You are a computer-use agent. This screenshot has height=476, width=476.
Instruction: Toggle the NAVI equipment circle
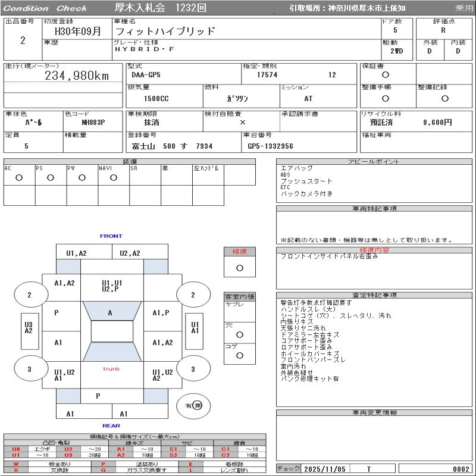pyautogui.click(x=113, y=177)
